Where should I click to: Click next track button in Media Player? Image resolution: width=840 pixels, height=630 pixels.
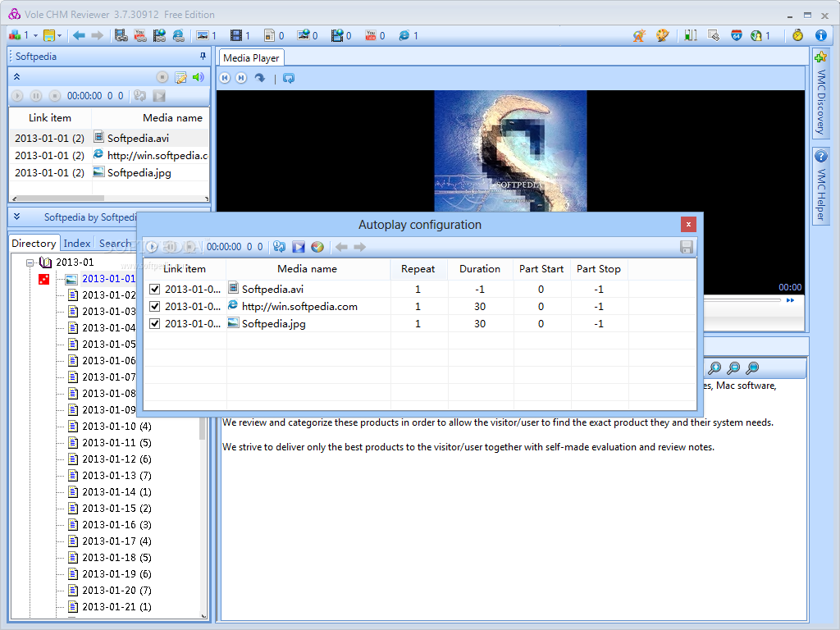click(242, 78)
